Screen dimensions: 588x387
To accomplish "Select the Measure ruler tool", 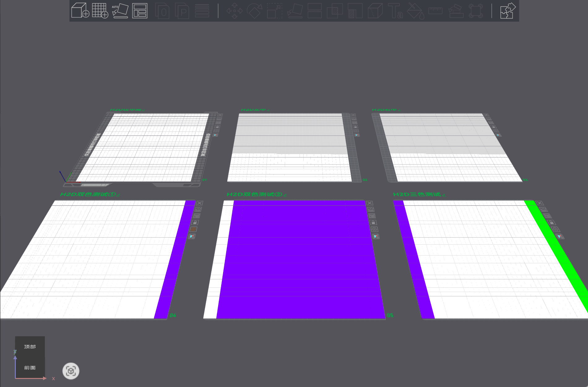I will (435, 11).
